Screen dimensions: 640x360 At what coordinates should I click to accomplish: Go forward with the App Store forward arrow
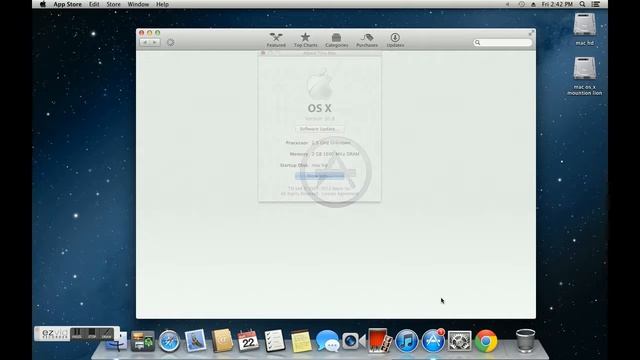coord(155,42)
